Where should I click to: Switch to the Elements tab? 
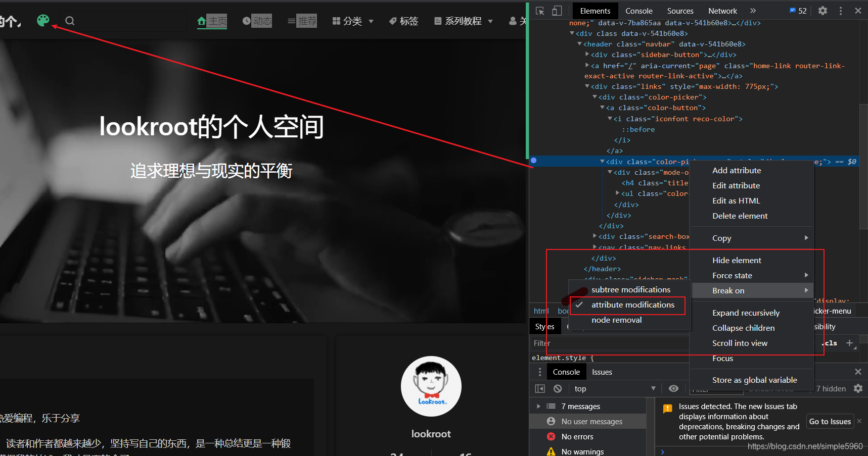[595, 11]
